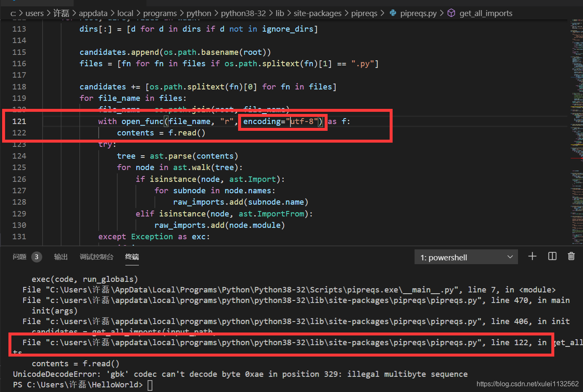The image size is (583, 392).
Task: Click line number 131 in gutter
Action: click(19, 237)
